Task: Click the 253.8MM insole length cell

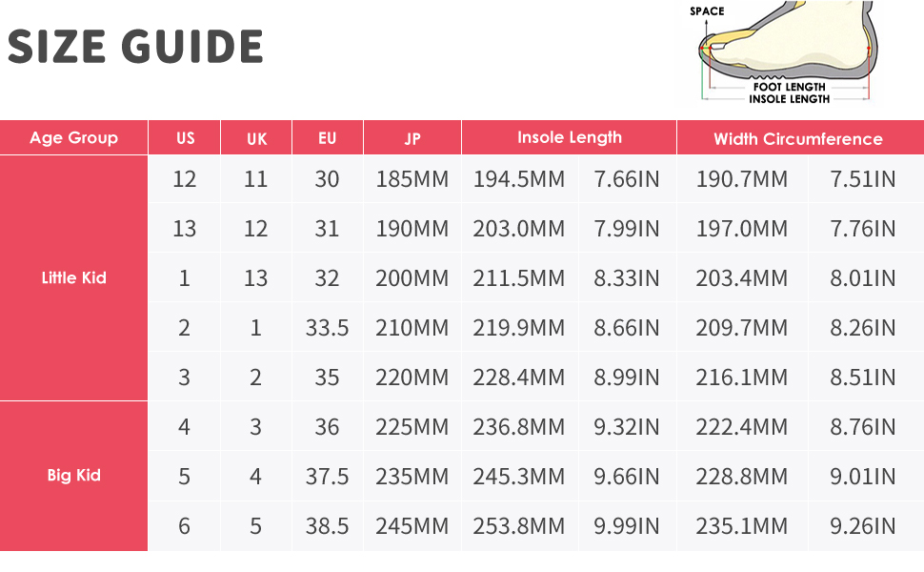Action: pyautogui.click(x=519, y=526)
